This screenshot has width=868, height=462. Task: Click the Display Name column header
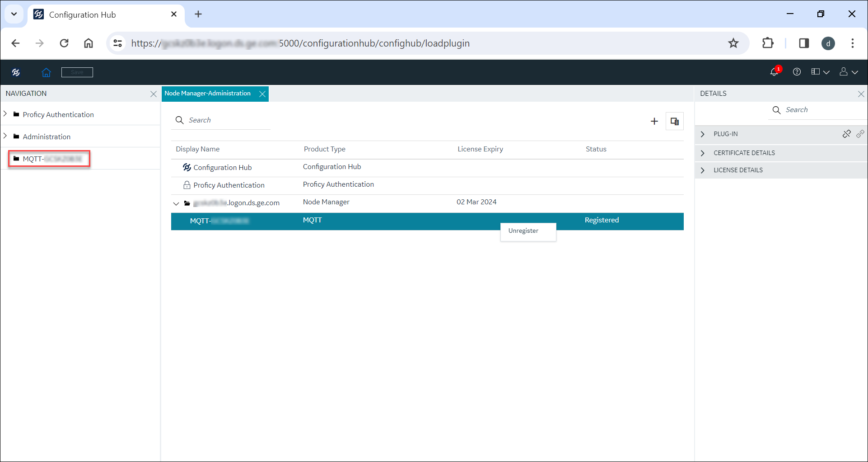pyautogui.click(x=198, y=149)
